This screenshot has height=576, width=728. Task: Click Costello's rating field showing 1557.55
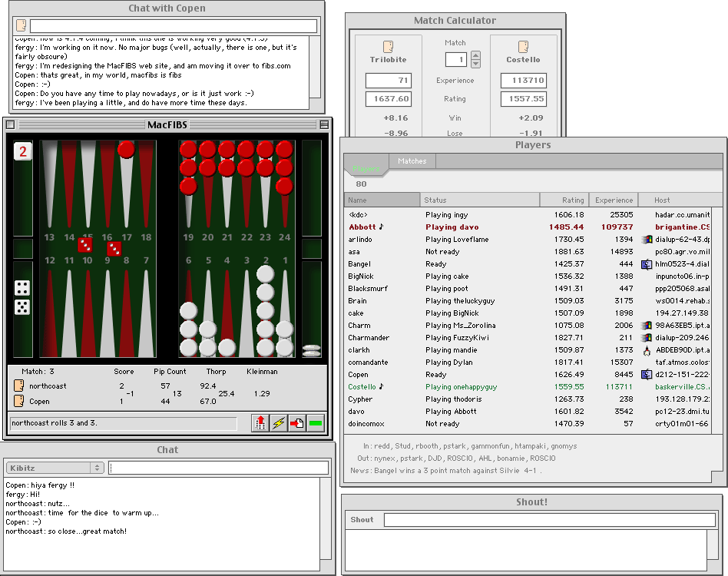523,99
